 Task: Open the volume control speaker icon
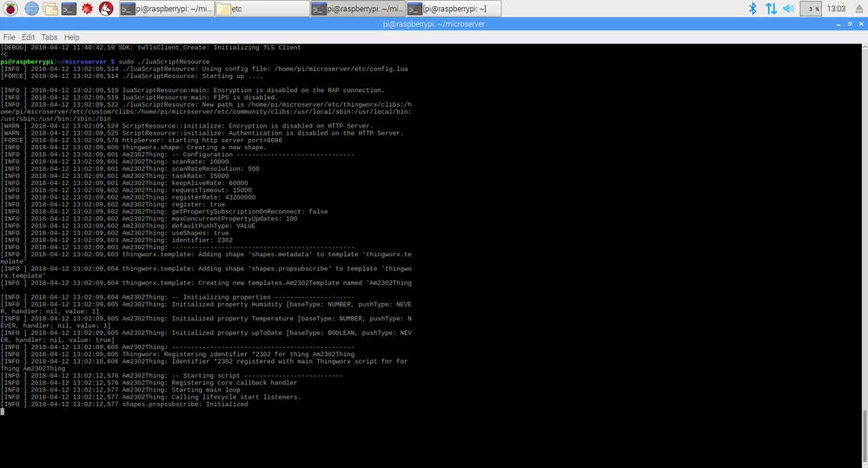pyautogui.click(x=789, y=9)
